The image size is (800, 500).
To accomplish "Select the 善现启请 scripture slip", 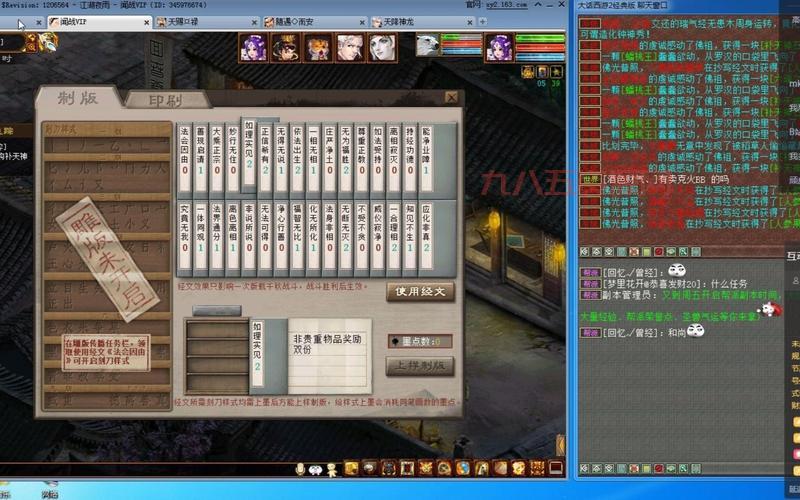I will (x=201, y=159).
